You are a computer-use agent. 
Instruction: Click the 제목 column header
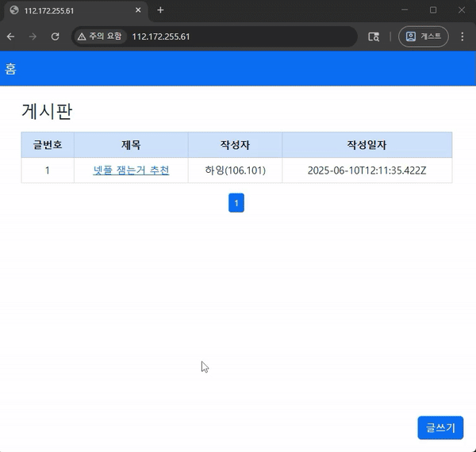(131, 144)
